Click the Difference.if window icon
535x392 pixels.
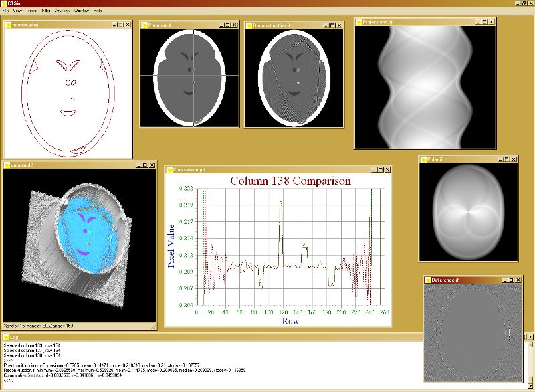(428, 280)
